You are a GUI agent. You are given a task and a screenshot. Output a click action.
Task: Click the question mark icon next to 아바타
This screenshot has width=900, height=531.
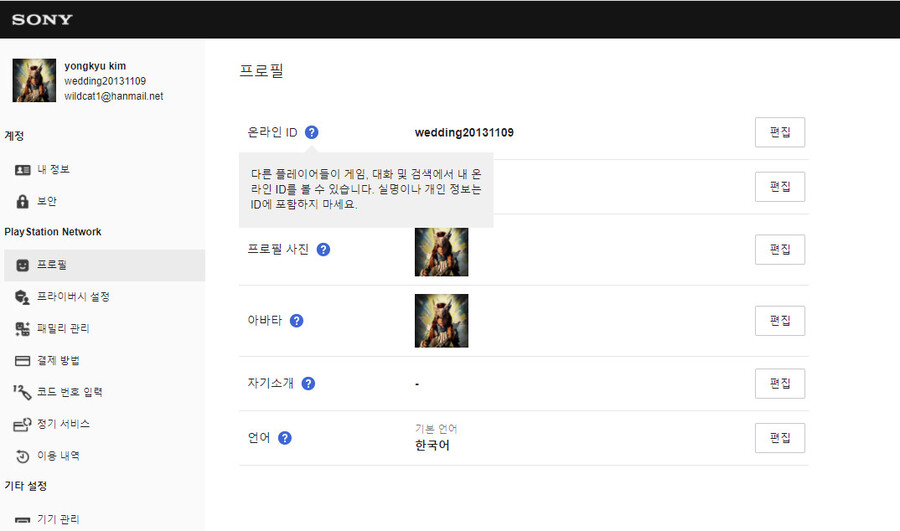pyautogui.click(x=296, y=321)
